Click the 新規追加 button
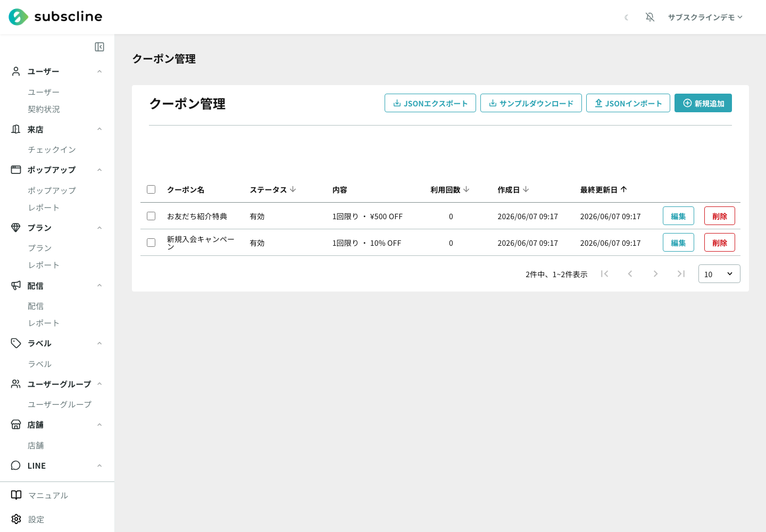The height and width of the screenshot is (532, 766). (x=703, y=103)
